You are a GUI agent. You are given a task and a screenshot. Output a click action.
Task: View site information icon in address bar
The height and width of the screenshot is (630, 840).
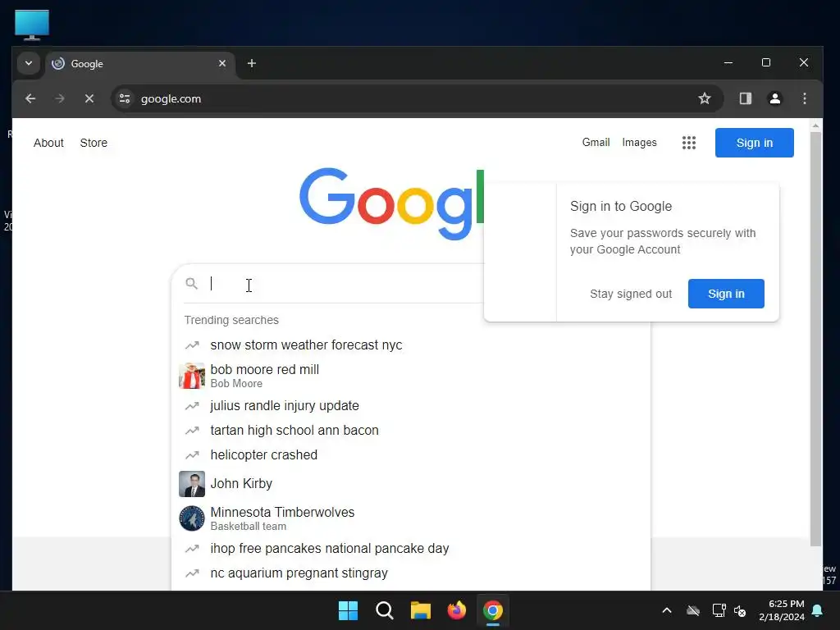tap(125, 98)
